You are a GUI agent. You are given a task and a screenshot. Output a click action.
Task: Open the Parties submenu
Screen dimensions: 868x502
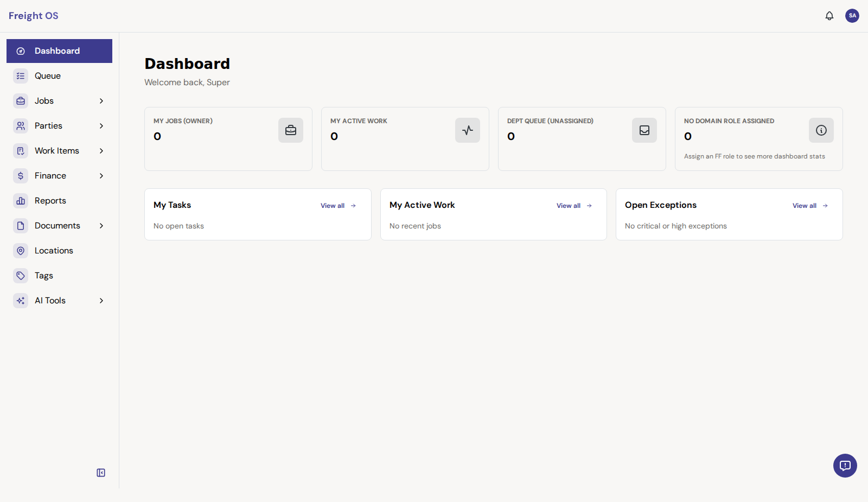point(101,125)
